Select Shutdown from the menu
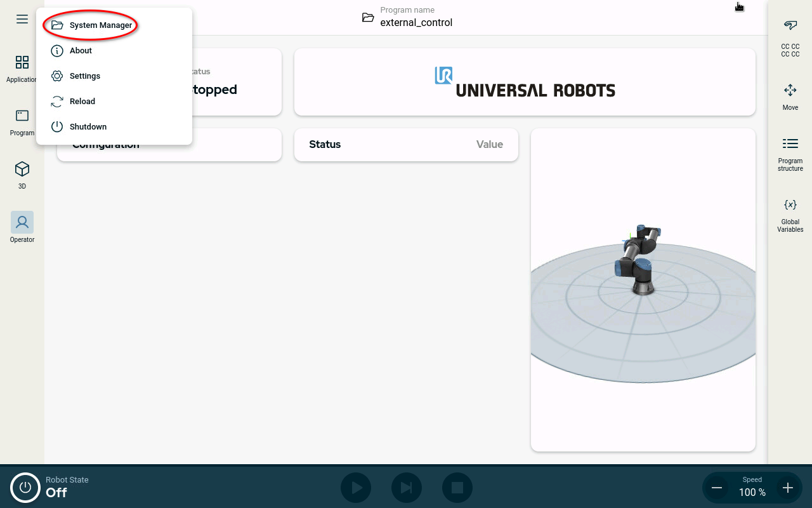The width and height of the screenshot is (812, 508). point(114,127)
